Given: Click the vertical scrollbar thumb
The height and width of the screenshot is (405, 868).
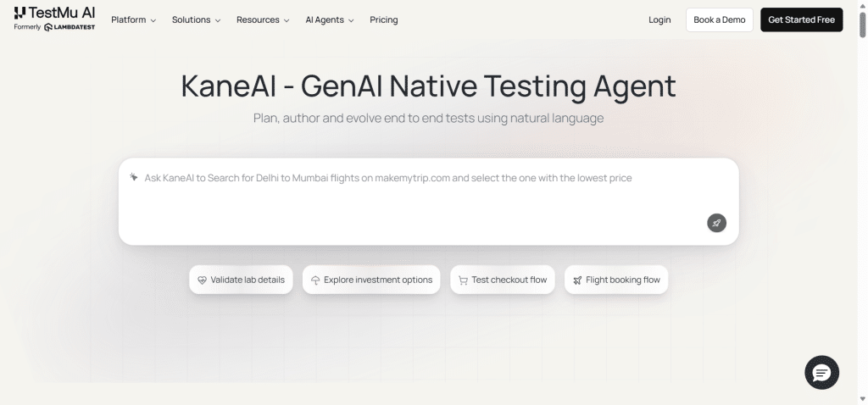Looking at the screenshot, I should tap(862, 25).
